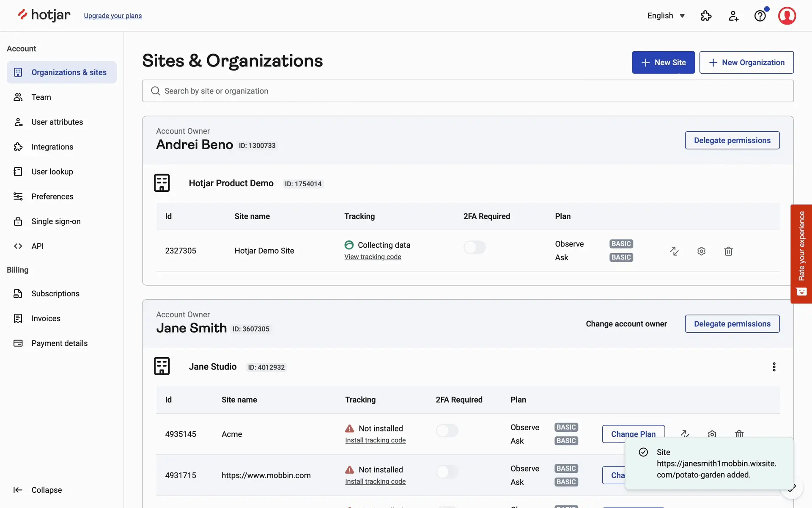Open the Rate your experience feedback tab

point(801,254)
